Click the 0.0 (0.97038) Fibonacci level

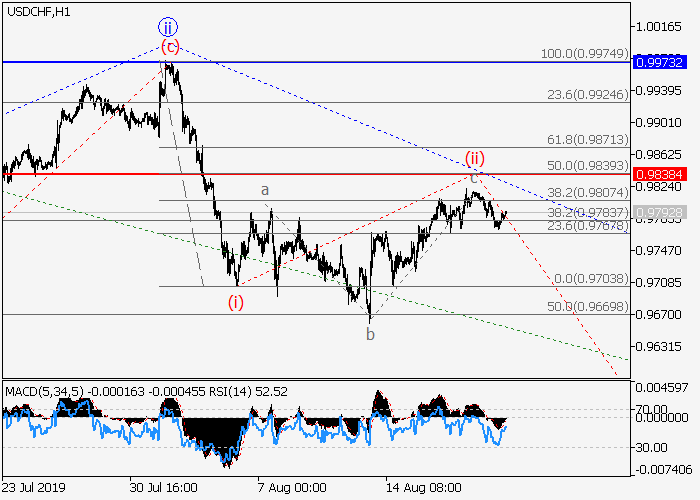593,279
